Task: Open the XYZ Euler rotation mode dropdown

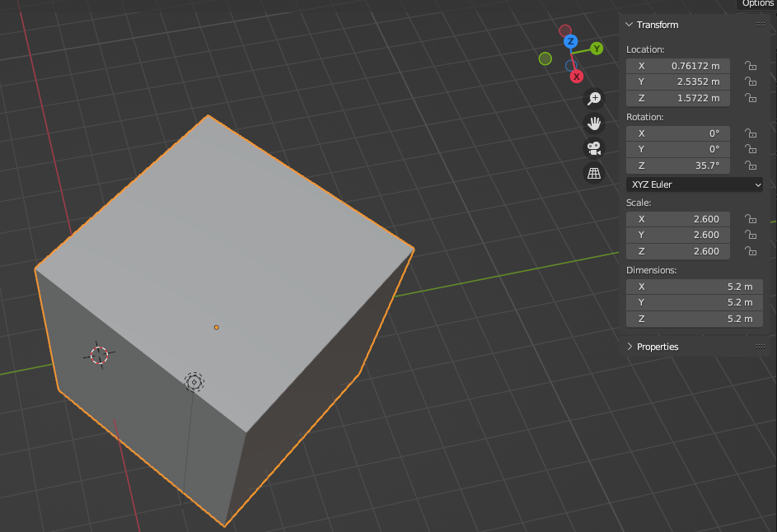Action: [695, 184]
